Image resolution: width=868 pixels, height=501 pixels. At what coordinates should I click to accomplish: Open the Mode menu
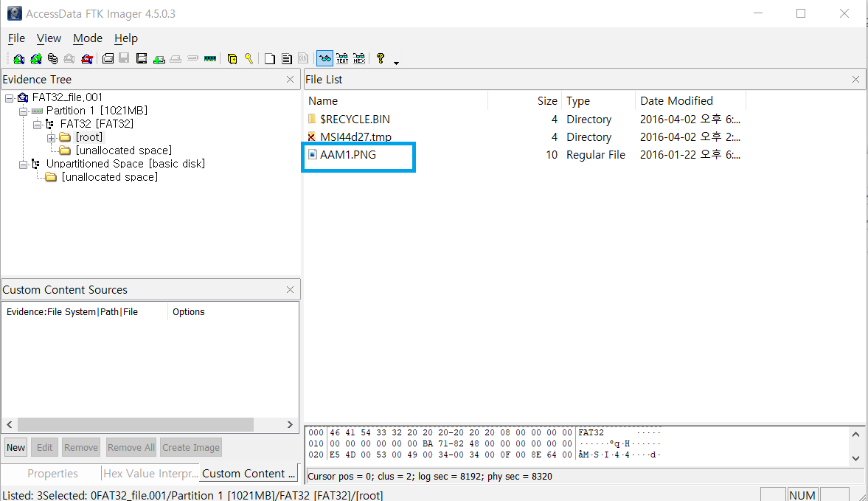pos(88,38)
